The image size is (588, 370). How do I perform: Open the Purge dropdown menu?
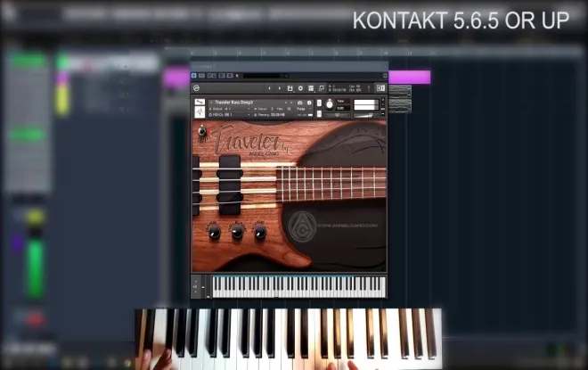303,109
